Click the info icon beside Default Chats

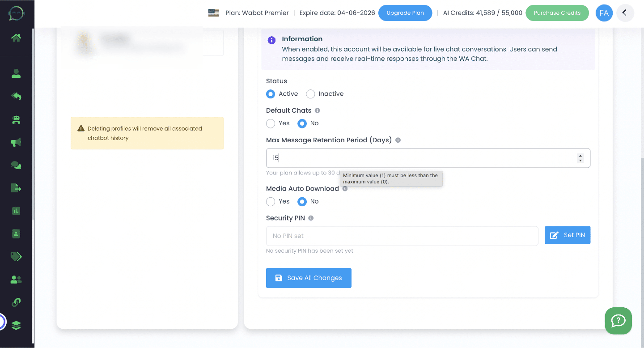click(318, 110)
